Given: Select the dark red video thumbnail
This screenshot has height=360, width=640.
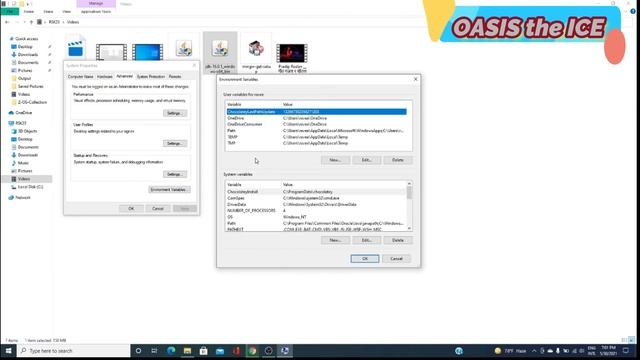Looking at the screenshot, I should [x=292, y=53].
